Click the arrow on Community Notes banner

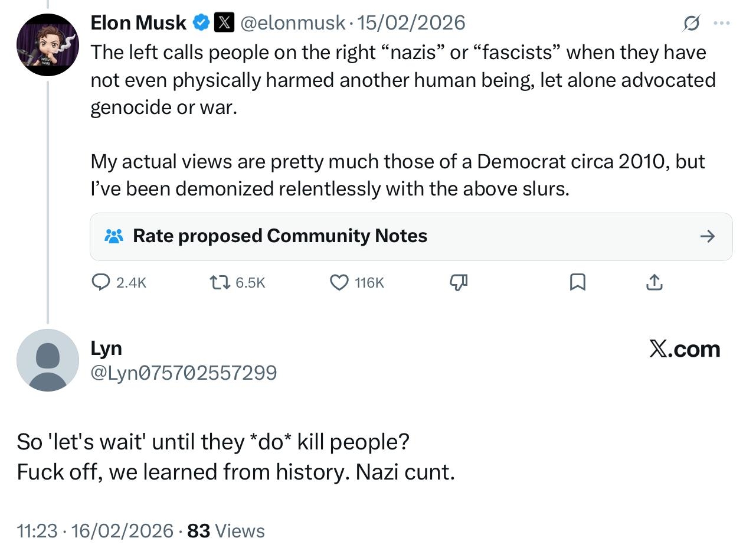pos(707,236)
